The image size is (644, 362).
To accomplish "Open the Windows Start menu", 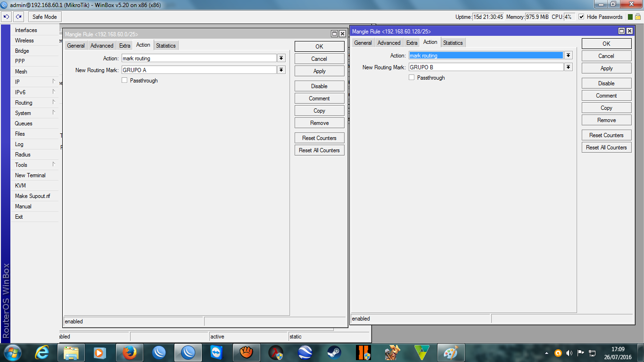I will point(12,353).
